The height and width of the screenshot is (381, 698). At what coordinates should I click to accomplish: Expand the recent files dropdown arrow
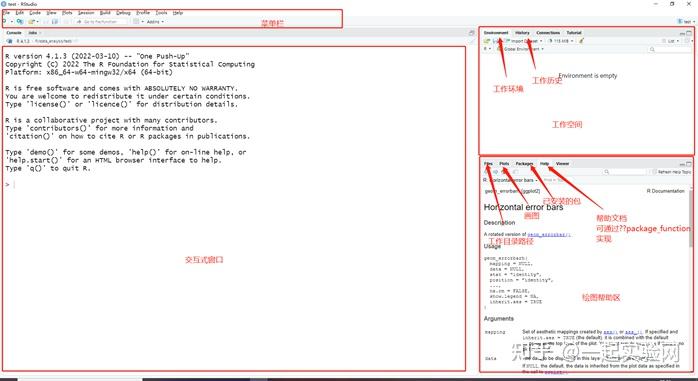coord(37,21)
